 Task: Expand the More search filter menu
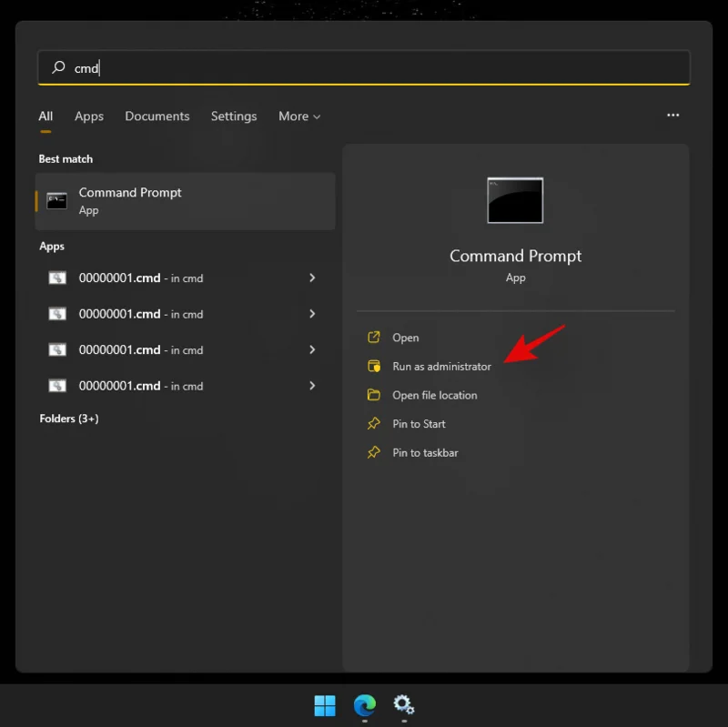pyautogui.click(x=299, y=116)
